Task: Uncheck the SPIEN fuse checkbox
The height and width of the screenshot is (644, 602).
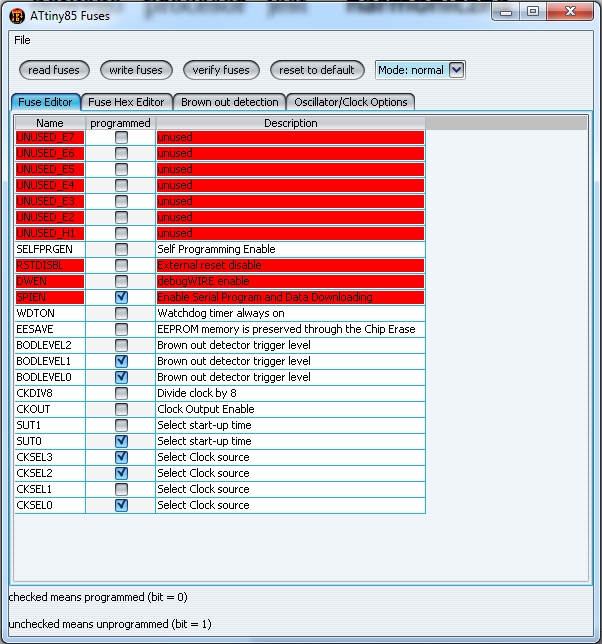Action: point(121,297)
